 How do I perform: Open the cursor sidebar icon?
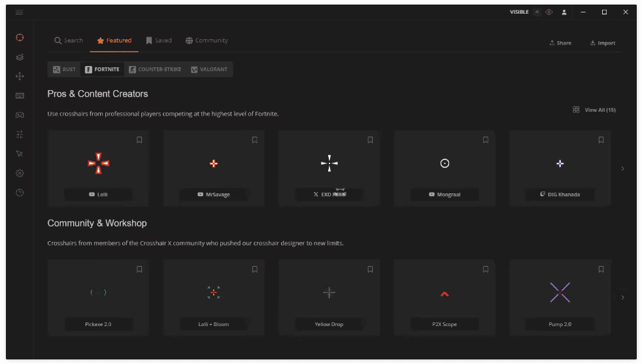20,154
